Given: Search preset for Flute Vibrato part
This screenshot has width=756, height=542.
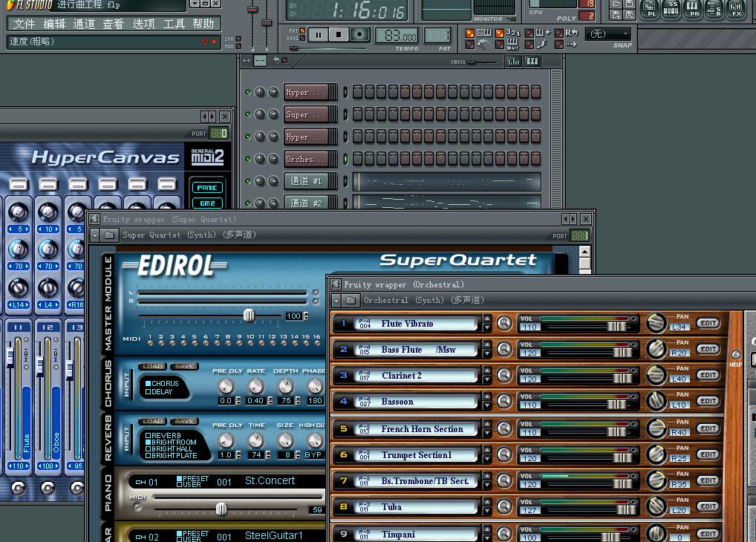Looking at the screenshot, I should pos(504,323).
